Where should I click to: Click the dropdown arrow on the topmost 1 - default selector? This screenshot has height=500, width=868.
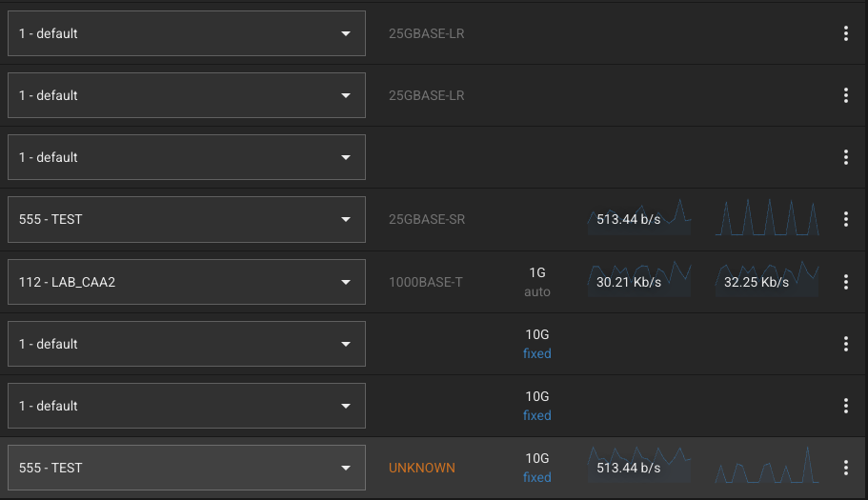click(345, 33)
